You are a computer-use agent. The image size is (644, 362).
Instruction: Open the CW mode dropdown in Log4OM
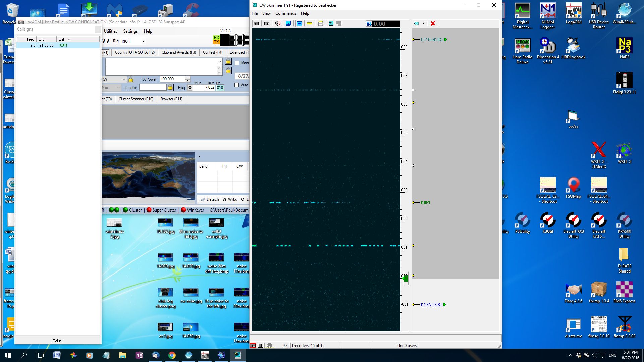[124, 79]
